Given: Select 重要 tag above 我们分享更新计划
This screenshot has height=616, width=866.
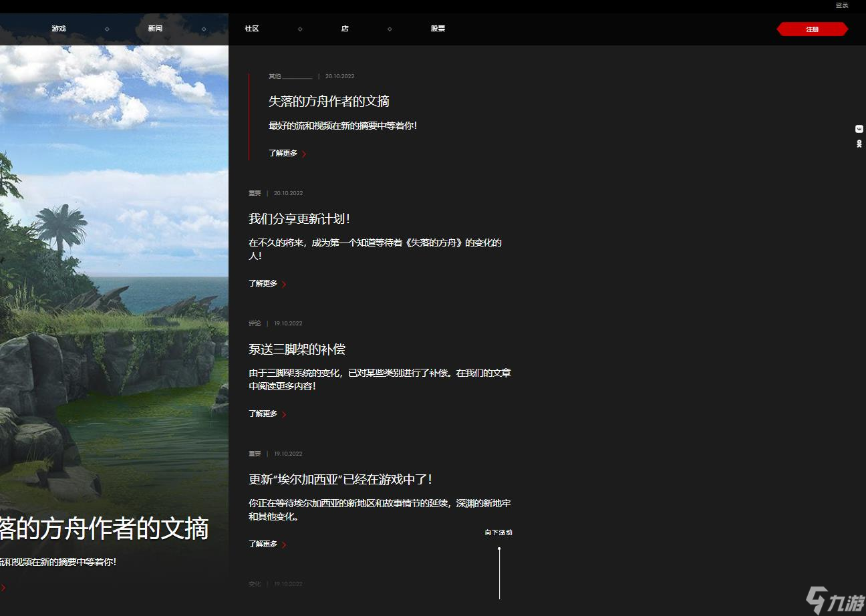Looking at the screenshot, I should coord(255,193).
